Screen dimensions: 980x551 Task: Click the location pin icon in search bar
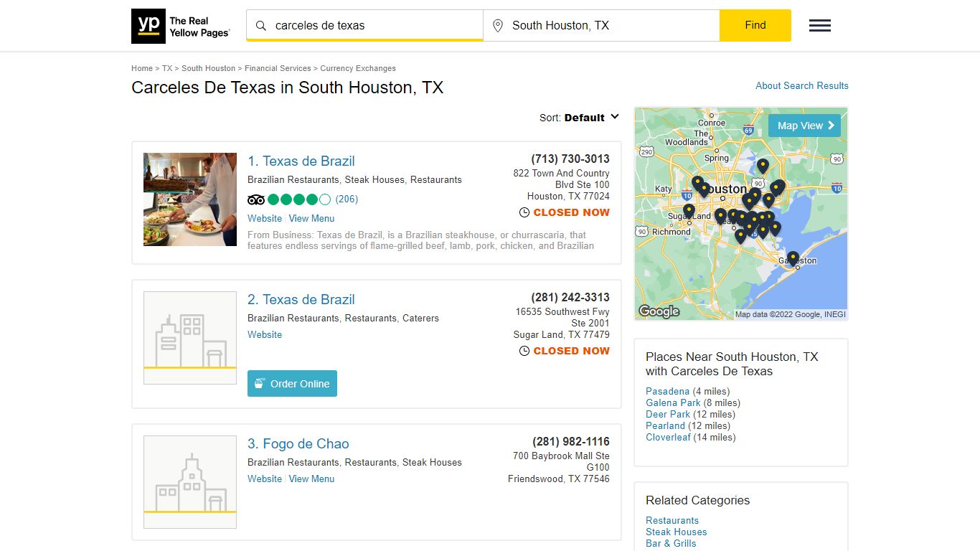[498, 26]
